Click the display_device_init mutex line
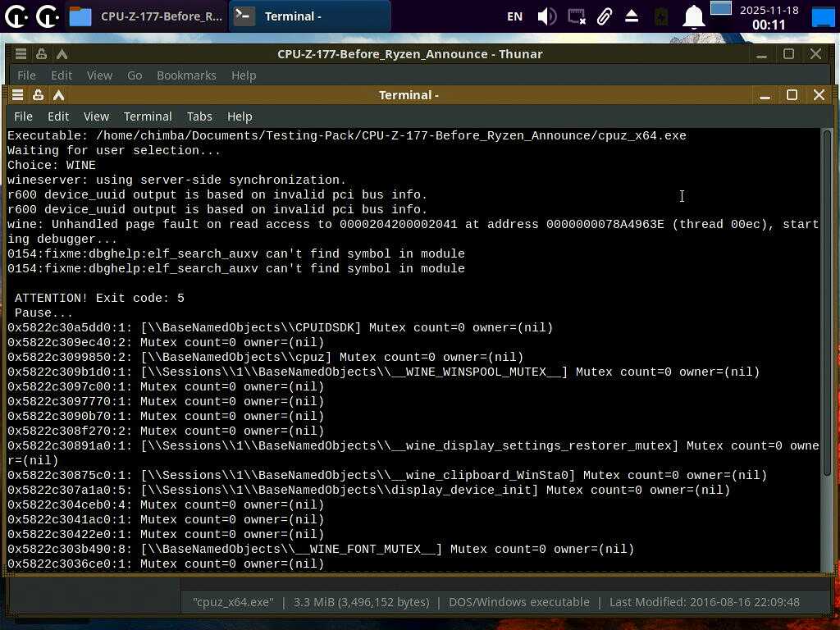 point(368,491)
